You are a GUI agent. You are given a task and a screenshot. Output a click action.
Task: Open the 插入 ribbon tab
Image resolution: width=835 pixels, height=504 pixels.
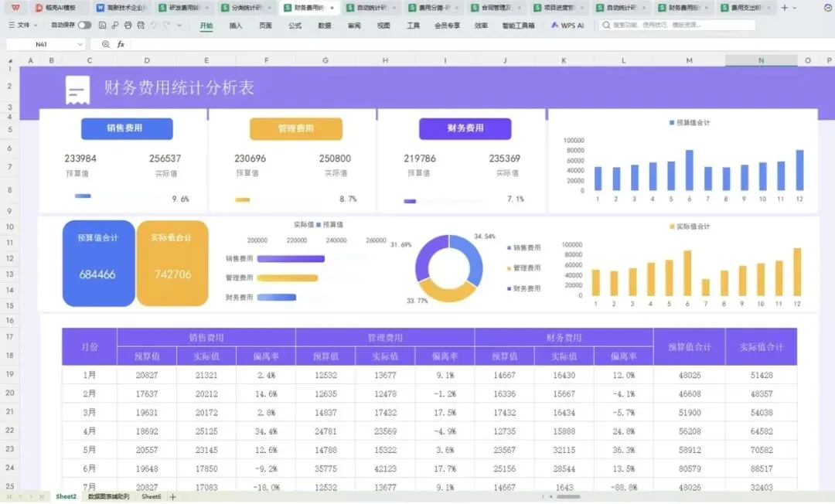pos(235,26)
